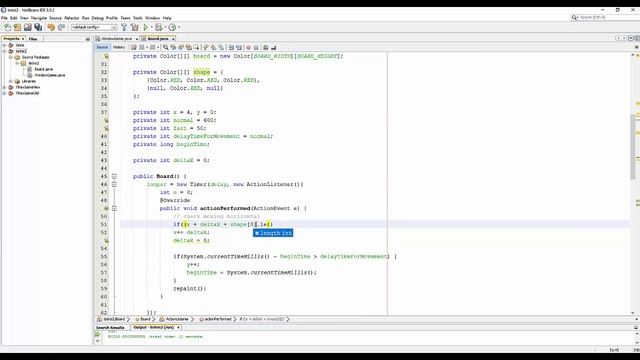Collapse code fold at line 46

[114, 184]
